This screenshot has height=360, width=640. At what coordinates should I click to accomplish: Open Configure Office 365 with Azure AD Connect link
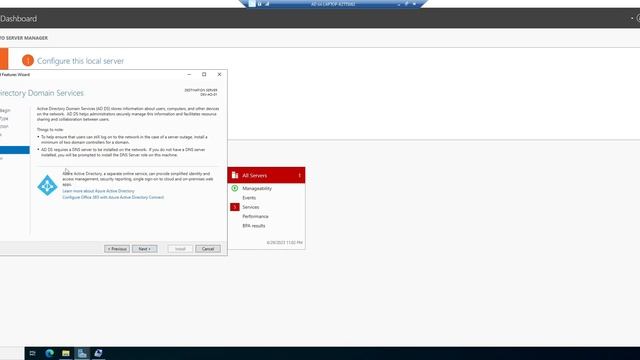pos(113,197)
